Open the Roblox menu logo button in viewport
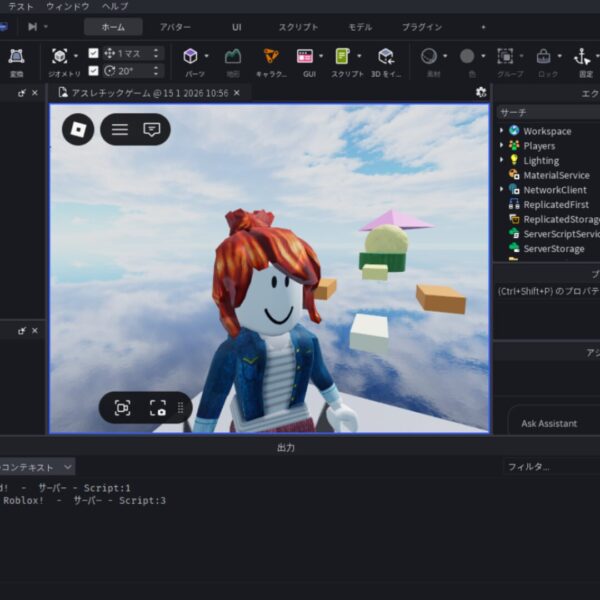The width and height of the screenshot is (600, 600). pyautogui.click(x=78, y=129)
